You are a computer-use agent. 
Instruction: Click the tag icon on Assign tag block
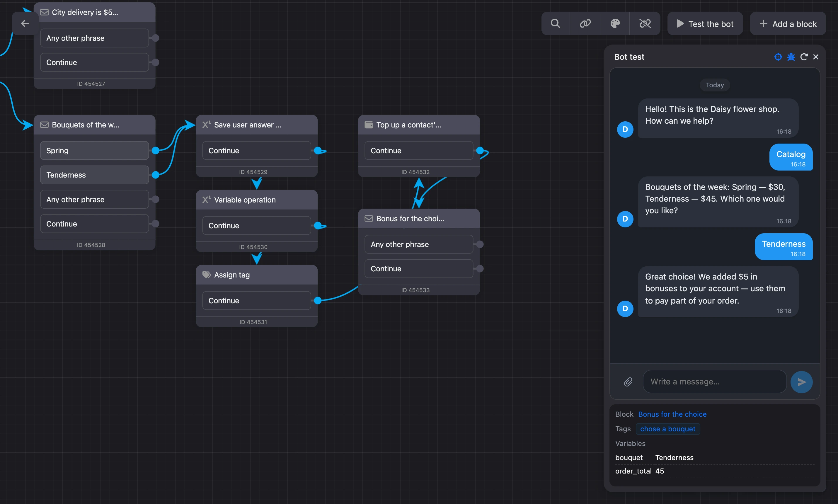click(207, 274)
